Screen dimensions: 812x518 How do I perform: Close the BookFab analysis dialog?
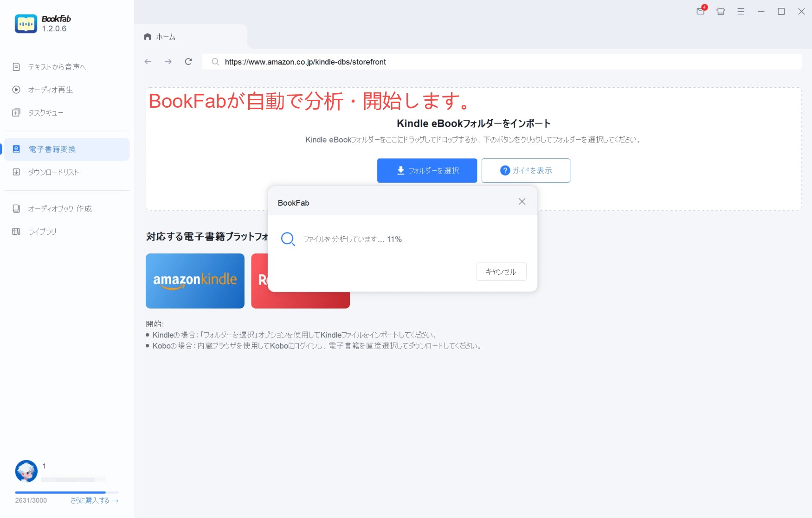point(522,201)
